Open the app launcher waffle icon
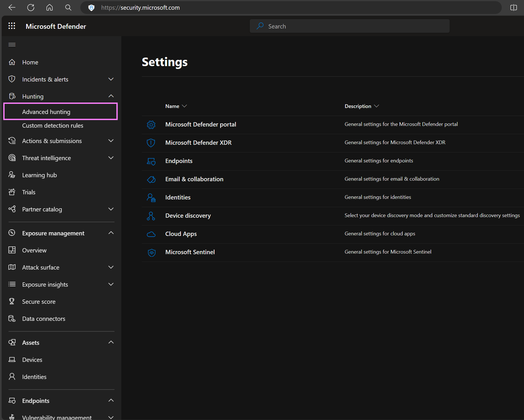The height and width of the screenshot is (420, 524). (x=12, y=26)
